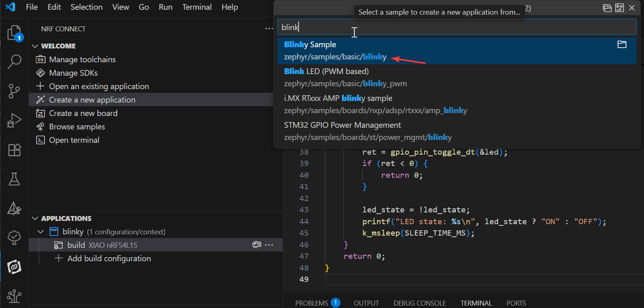Switch to the PORTS panel tab

[x=516, y=303]
